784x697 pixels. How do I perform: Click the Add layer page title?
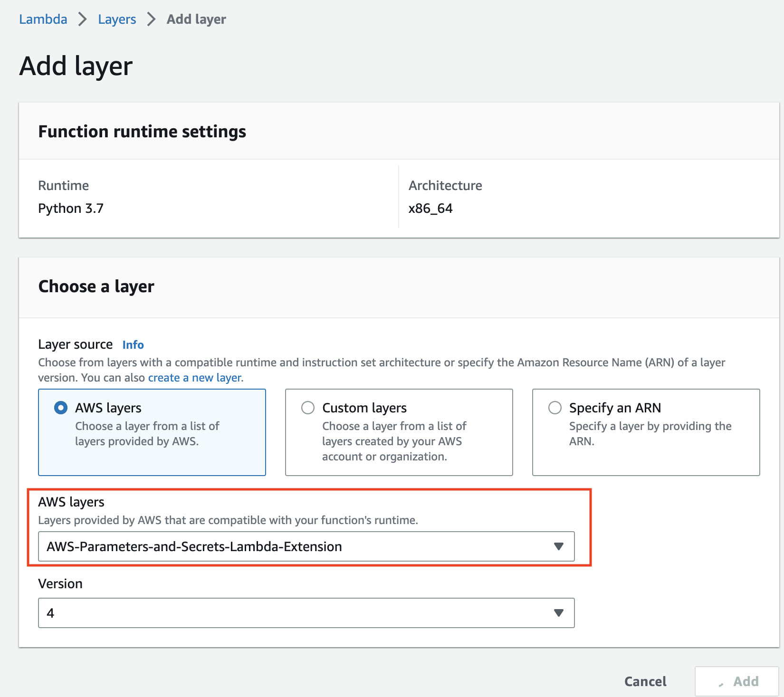click(x=76, y=66)
